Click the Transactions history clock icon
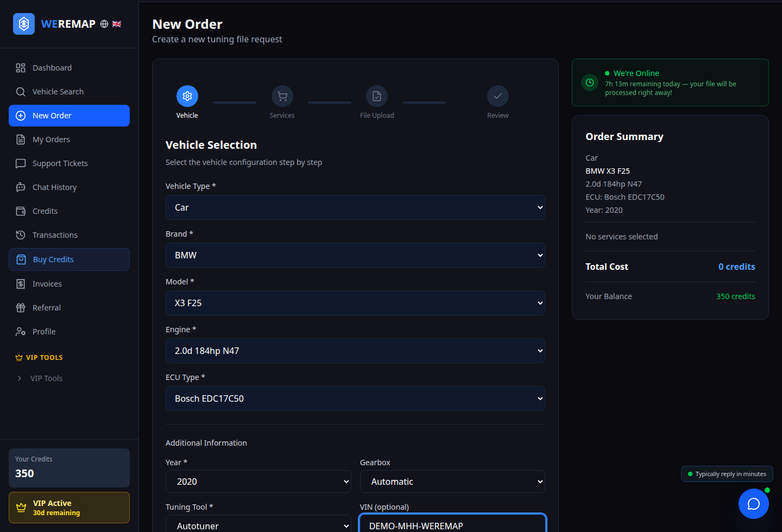 pos(21,235)
